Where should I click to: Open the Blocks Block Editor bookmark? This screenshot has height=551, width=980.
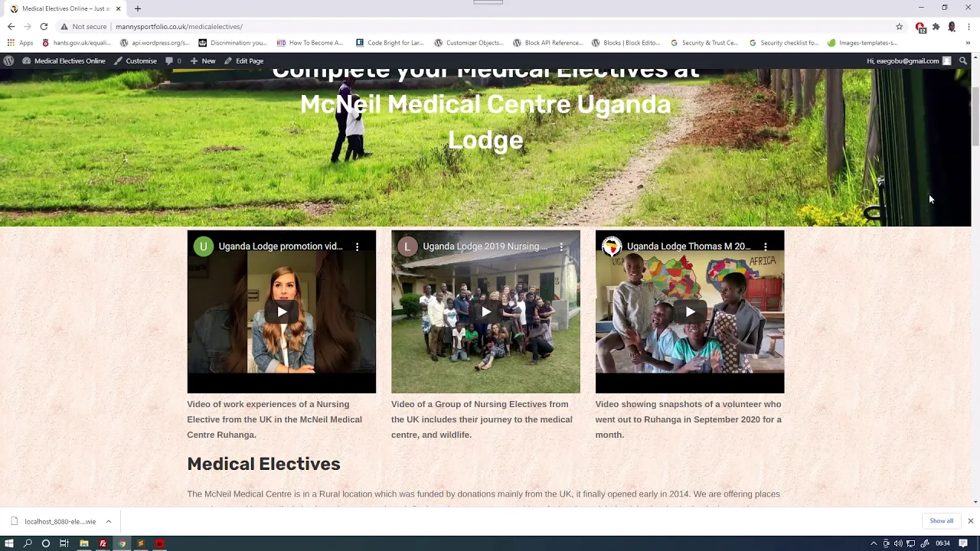click(x=626, y=43)
